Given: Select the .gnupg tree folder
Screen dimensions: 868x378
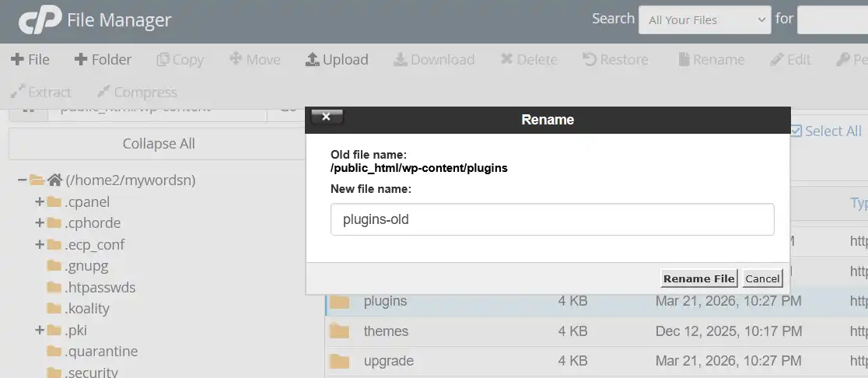Looking at the screenshot, I should [x=86, y=266].
